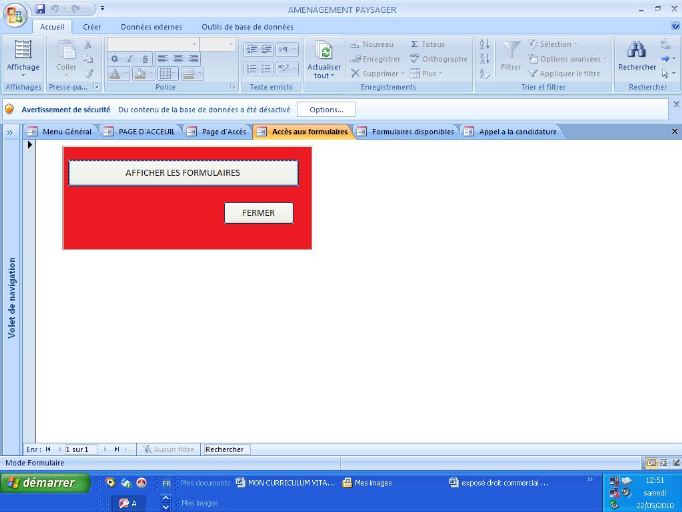Save using the Quick Access save icon
The height and width of the screenshot is (512, 682).
point(40,9)
